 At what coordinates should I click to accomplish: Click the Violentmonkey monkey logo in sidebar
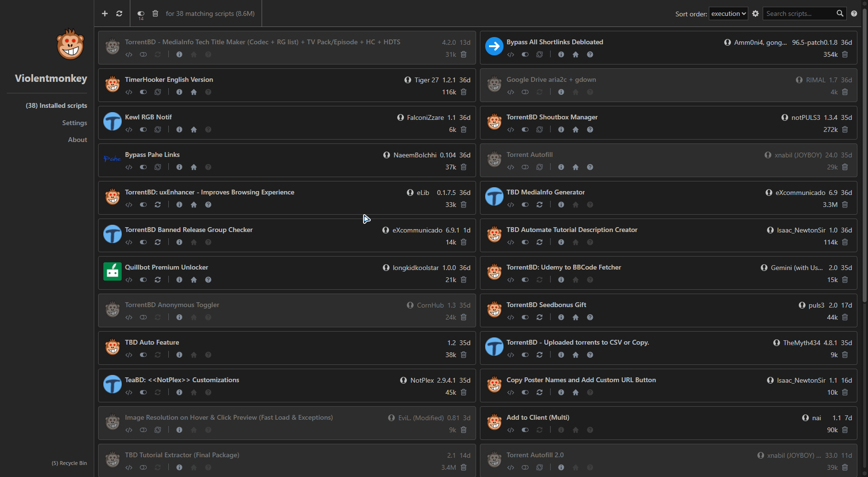[70, 44]
